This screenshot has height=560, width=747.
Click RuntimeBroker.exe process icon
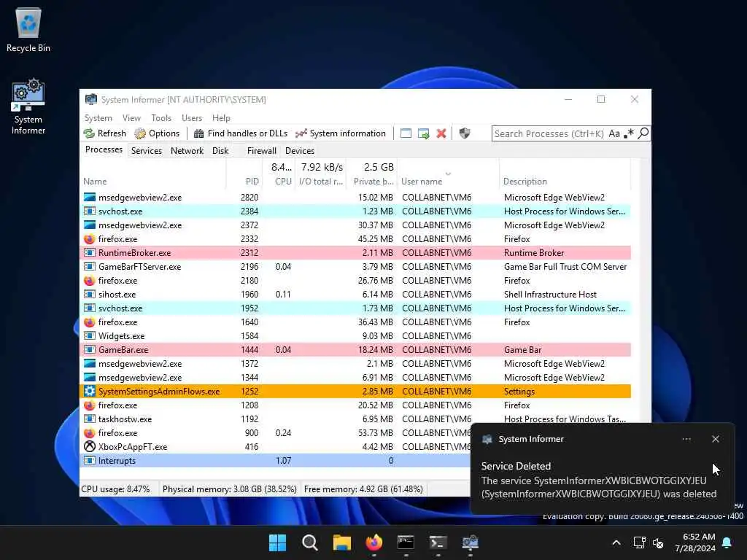[x=90, y=253]
